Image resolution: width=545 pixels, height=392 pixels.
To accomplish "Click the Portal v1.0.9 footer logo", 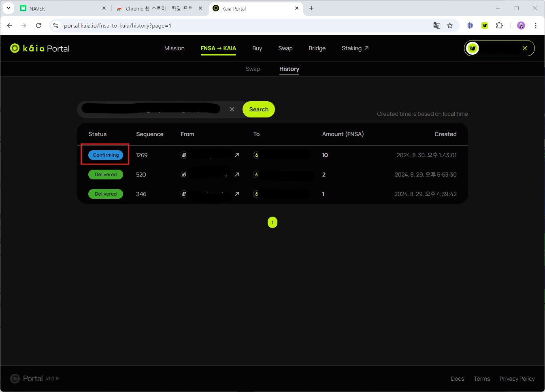I will coord(34,379).
